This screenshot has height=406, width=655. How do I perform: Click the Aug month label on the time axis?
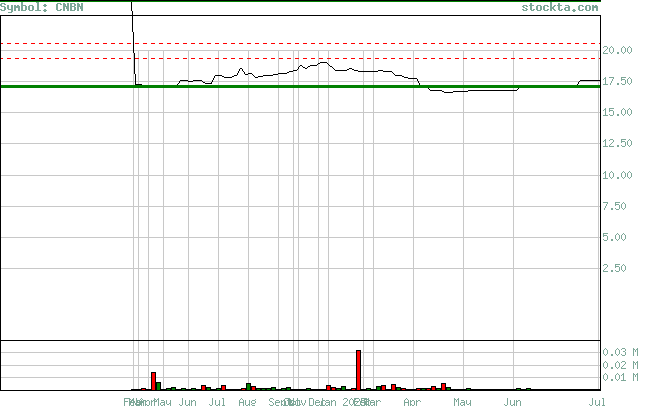point(247,401)
